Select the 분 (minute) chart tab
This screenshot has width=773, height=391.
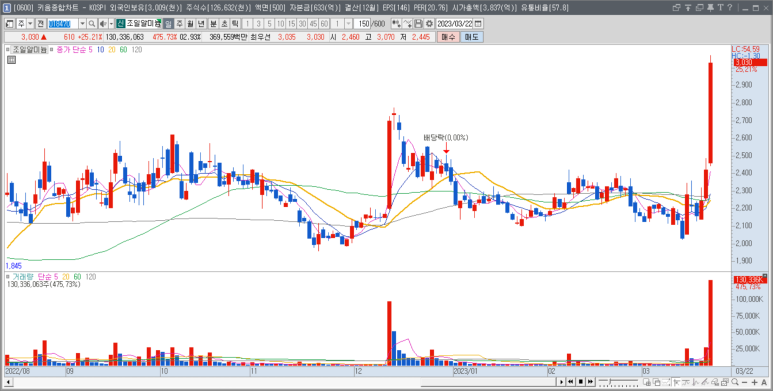pos(213,24)
